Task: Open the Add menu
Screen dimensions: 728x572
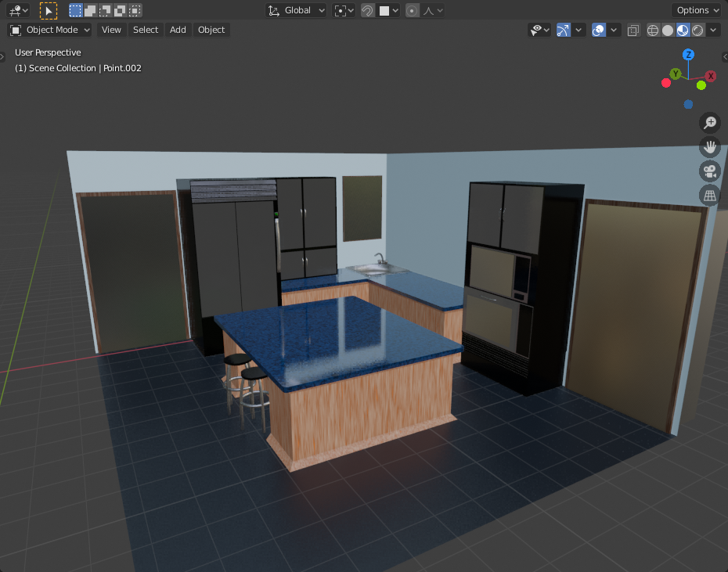Action: (178, 30)
